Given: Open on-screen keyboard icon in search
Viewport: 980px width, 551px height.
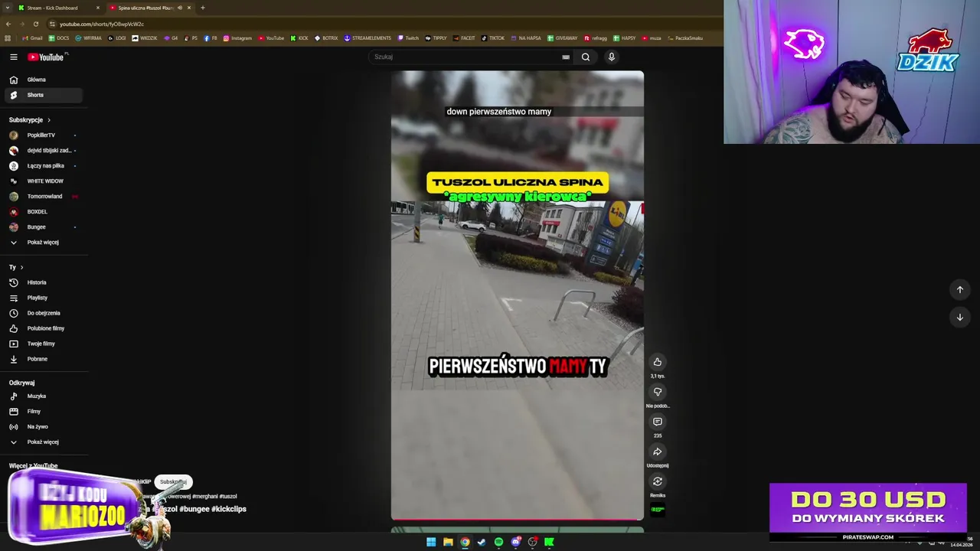Looking at the screenshot, I should click(x=566, y=57).
